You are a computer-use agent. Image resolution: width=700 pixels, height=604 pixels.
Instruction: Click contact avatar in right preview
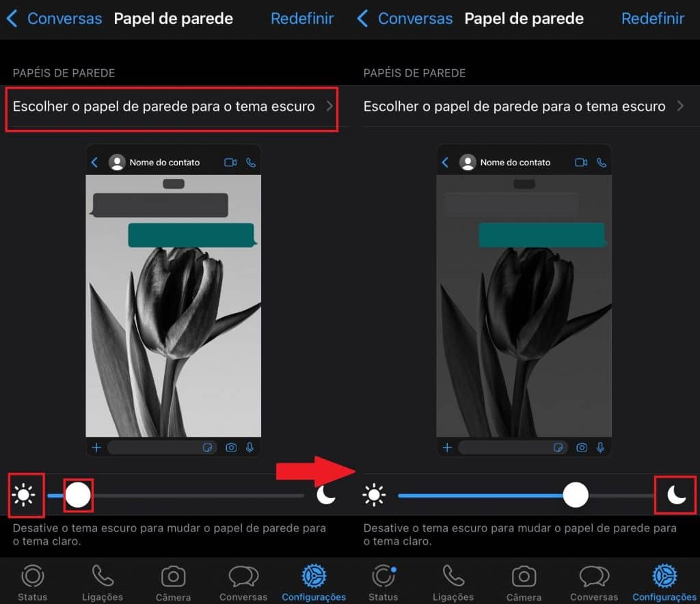pos(468,163)
